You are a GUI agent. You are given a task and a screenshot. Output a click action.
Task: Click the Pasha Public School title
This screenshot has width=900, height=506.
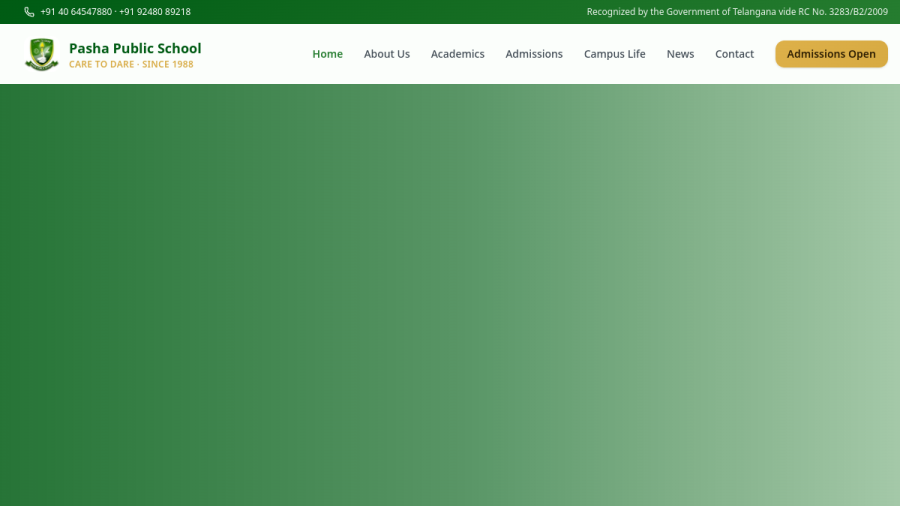point(135,48)
